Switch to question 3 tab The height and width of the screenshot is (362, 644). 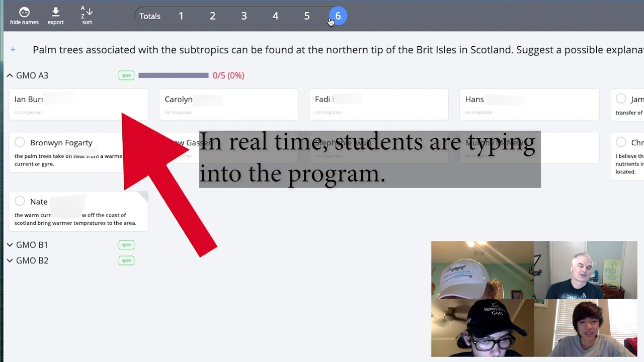244,16
